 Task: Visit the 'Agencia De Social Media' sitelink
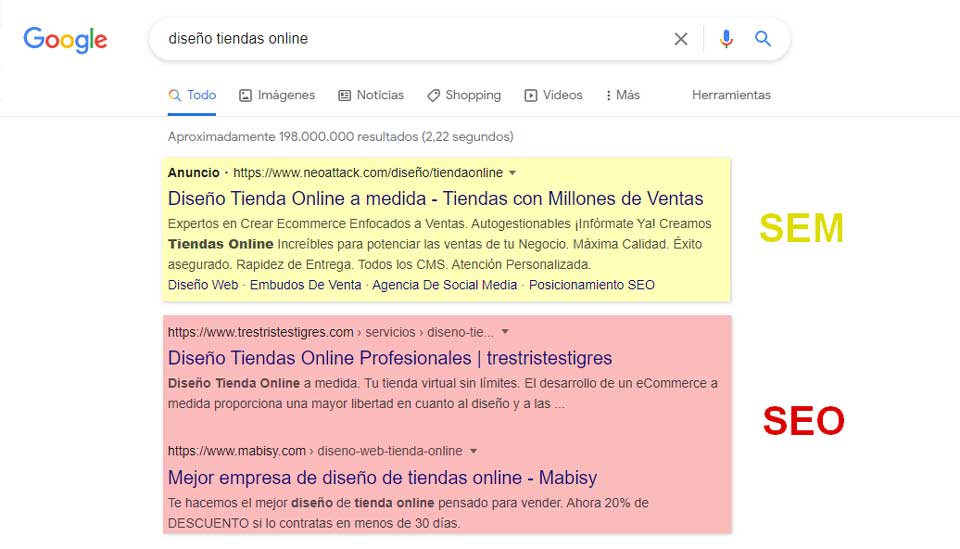click(x=444, y=285)
